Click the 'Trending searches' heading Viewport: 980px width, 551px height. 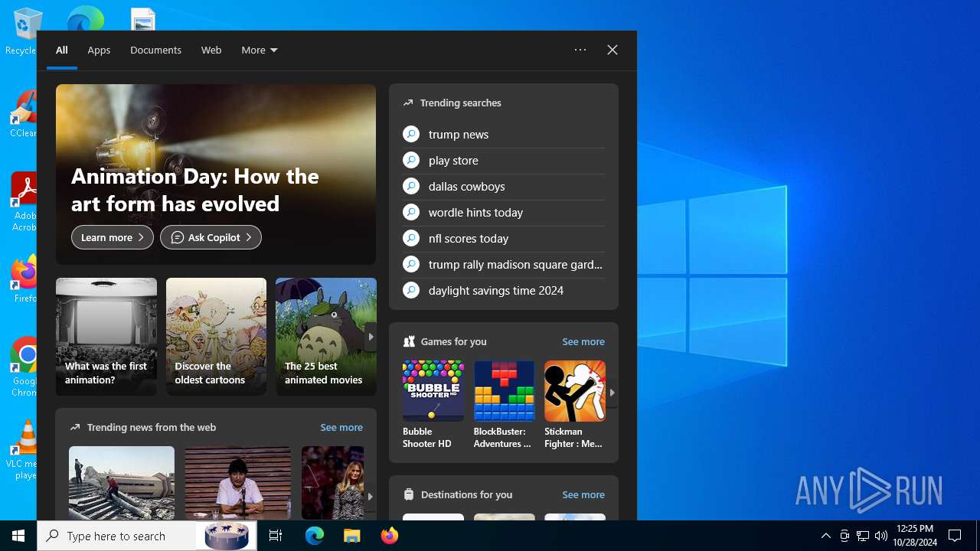[x=461, y=103]
